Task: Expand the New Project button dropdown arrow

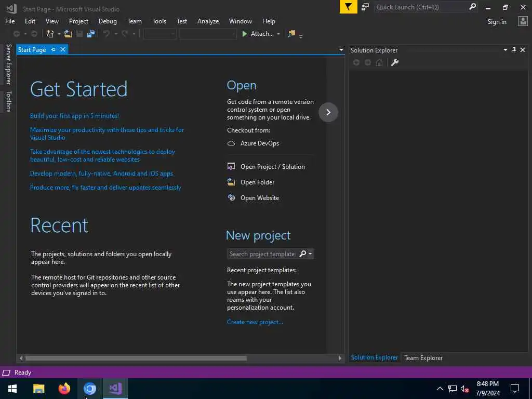Action: (x=59, y=34)
